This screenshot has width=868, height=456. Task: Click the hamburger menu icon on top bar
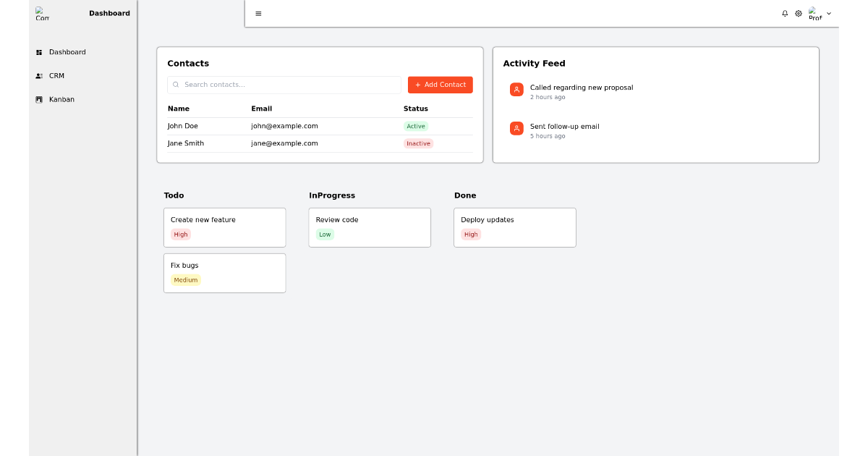(x=258, y=13)
